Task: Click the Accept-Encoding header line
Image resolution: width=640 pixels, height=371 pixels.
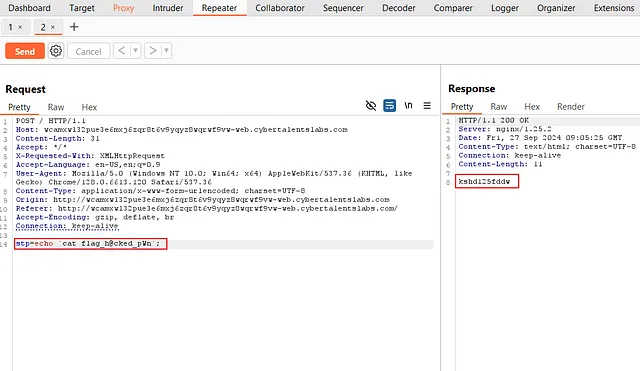Action: 95,217
